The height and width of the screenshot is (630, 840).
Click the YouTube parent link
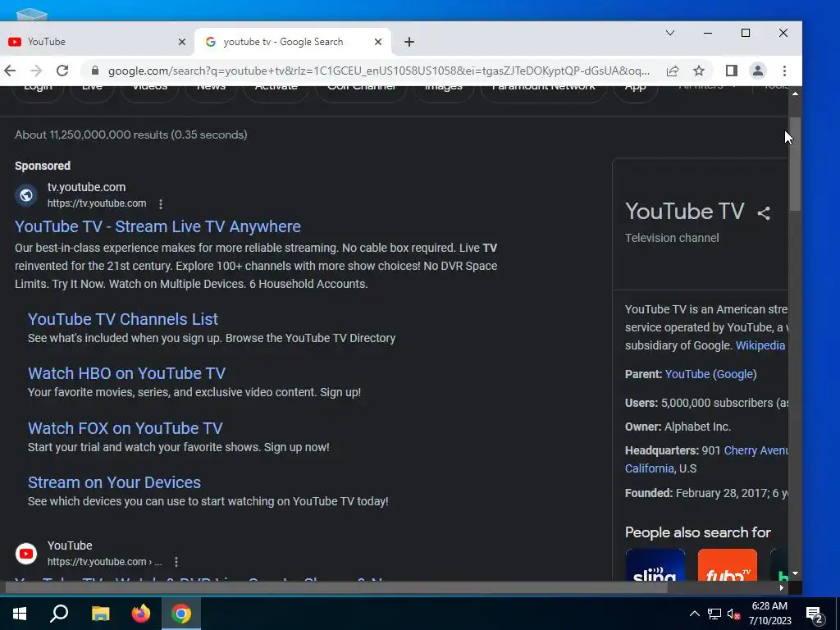pyautogui.click(x=687, y=374)
